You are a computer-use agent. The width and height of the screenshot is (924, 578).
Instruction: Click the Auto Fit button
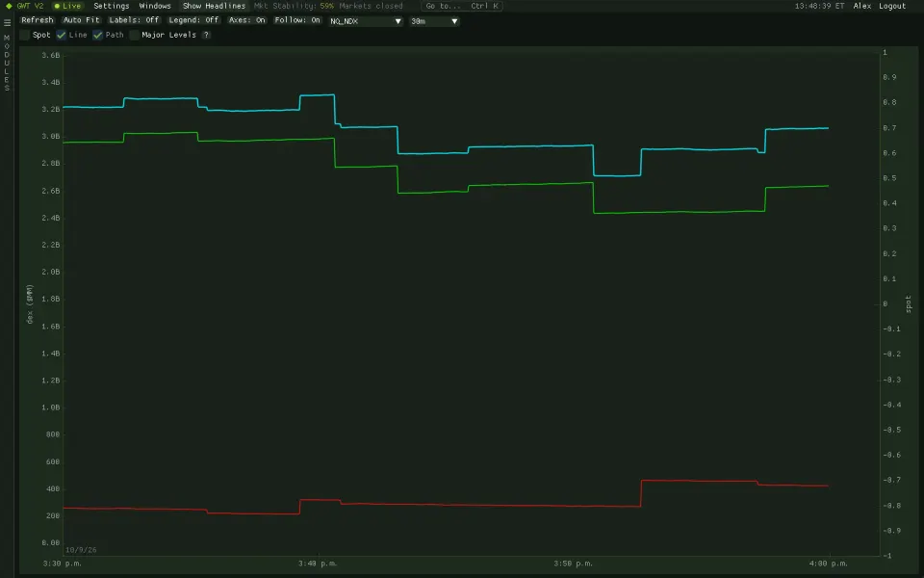click(x=81, y=20)
